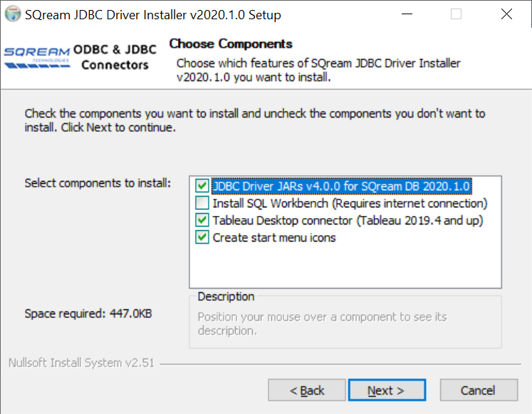Click the greyed-out maximize window button
The width and height of the screenshot is (532, 414).
click(x=457, y=14)
